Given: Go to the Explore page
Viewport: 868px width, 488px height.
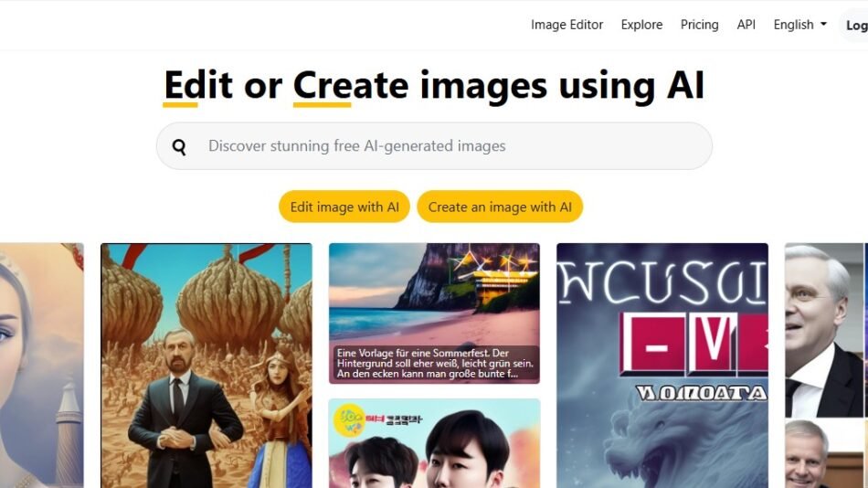Looking at the screenshot, I should click(x=641, y=25).
